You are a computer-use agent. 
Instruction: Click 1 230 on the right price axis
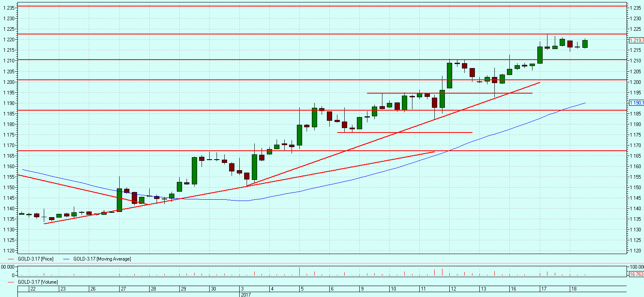tap(635, 18)
